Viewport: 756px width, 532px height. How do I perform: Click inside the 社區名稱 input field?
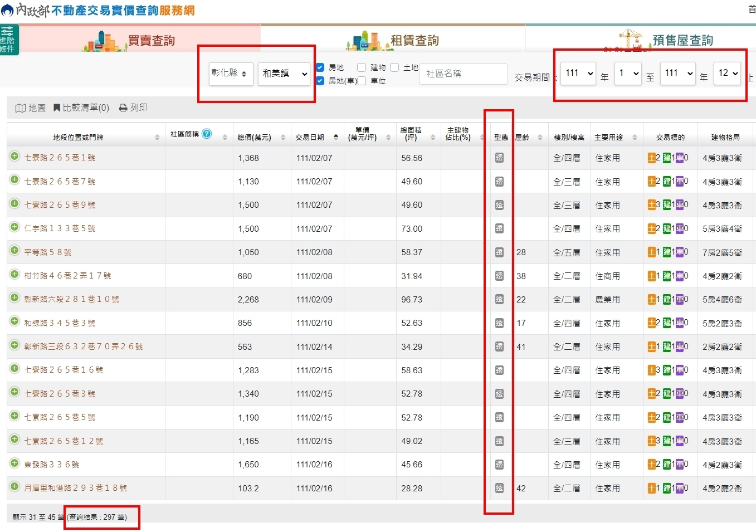[463, 74]
